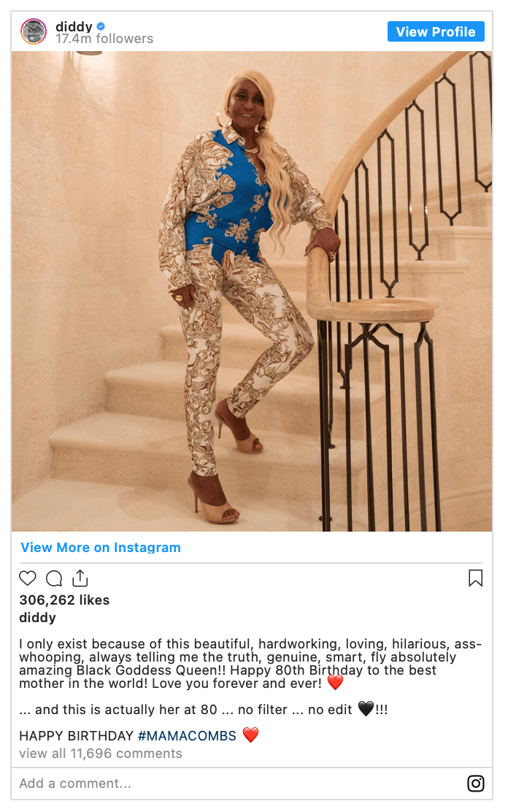Toggle the bookmark save icon
This screenshot has width=508, height=812.
[x=475, y=578]
